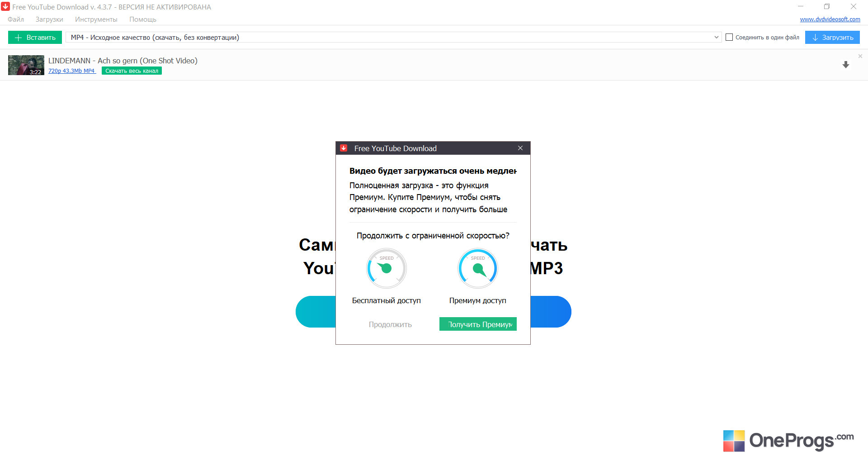Viewport: 868px width, 466px height.
Task: Click the app icon in the main title bar
Action: [5, 7]
